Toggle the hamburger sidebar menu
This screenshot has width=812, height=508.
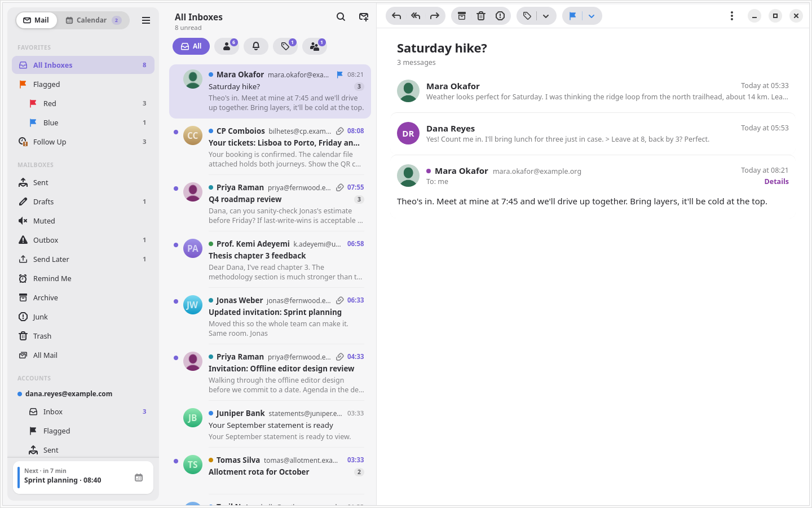(x=146, y=20)
